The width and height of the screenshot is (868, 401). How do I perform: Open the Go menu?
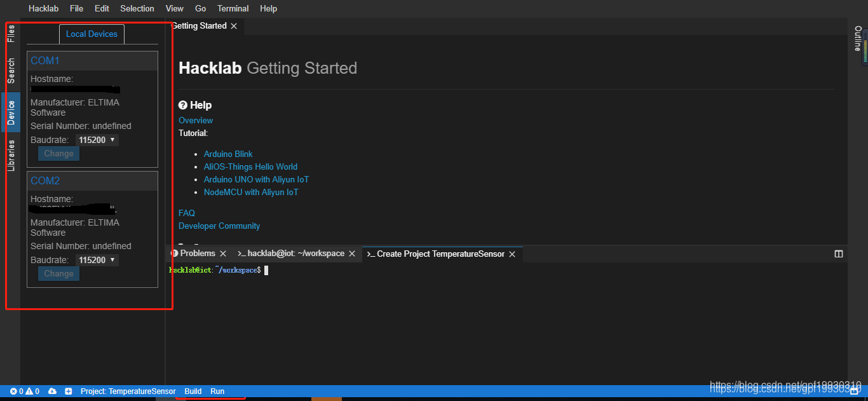201,8
